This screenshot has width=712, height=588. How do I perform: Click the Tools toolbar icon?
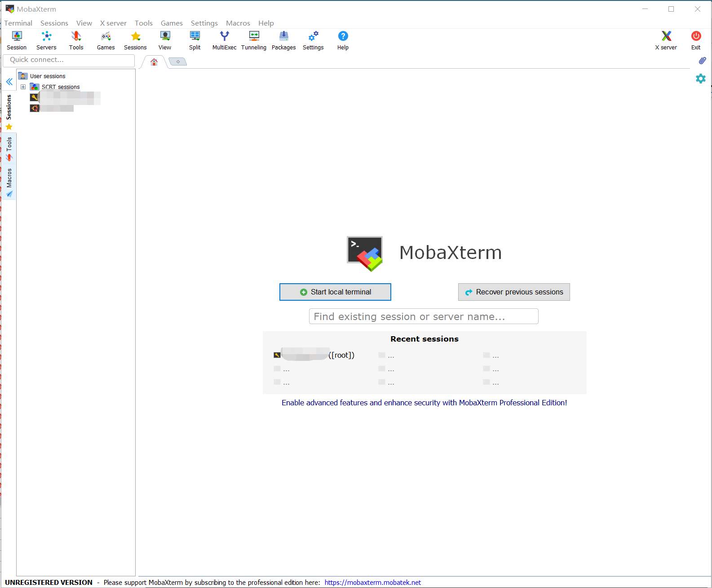point(76,40)
